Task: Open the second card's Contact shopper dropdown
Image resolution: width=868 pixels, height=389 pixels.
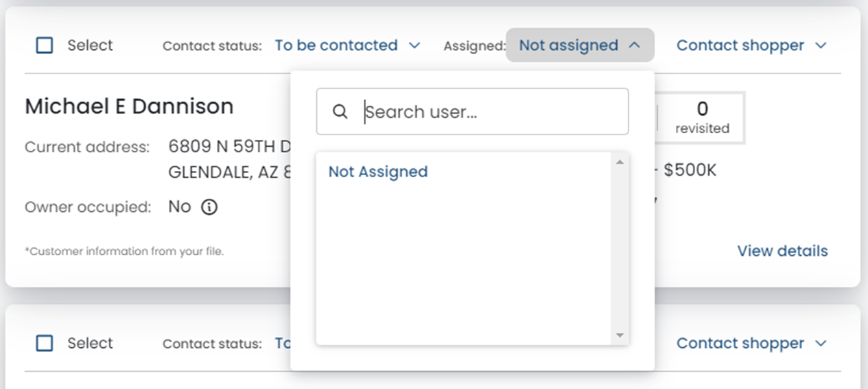Action: (x=751, y=343)
